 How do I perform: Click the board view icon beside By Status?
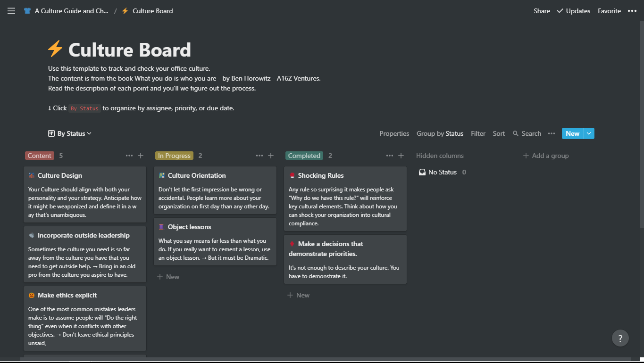tap(52, 133)
